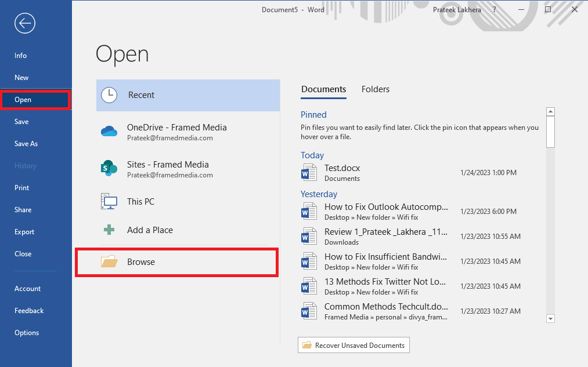This screenshot has height=367, width=588.
Task: Select Sites - Framed Media location
Action: coord(188,169)
